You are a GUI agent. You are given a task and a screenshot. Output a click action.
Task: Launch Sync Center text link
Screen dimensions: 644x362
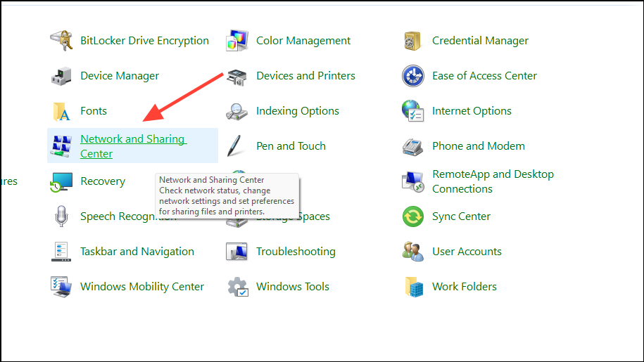click(461, 216)
